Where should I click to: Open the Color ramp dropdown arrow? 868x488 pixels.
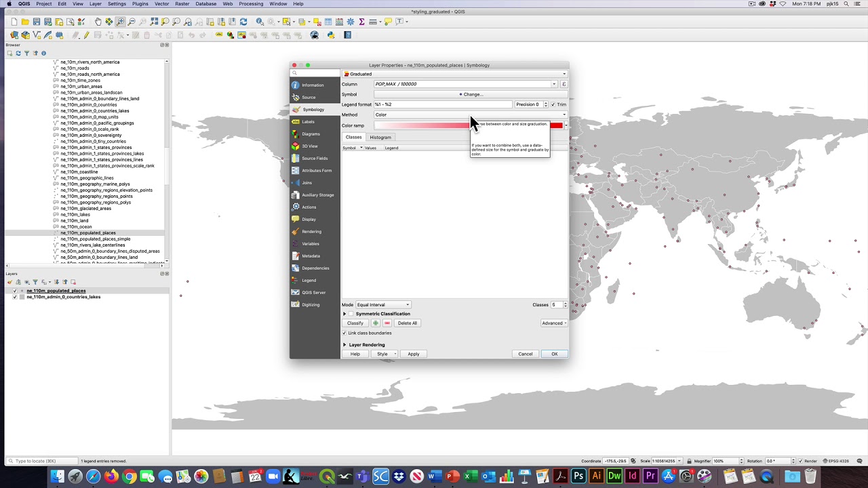coord(566,125)
